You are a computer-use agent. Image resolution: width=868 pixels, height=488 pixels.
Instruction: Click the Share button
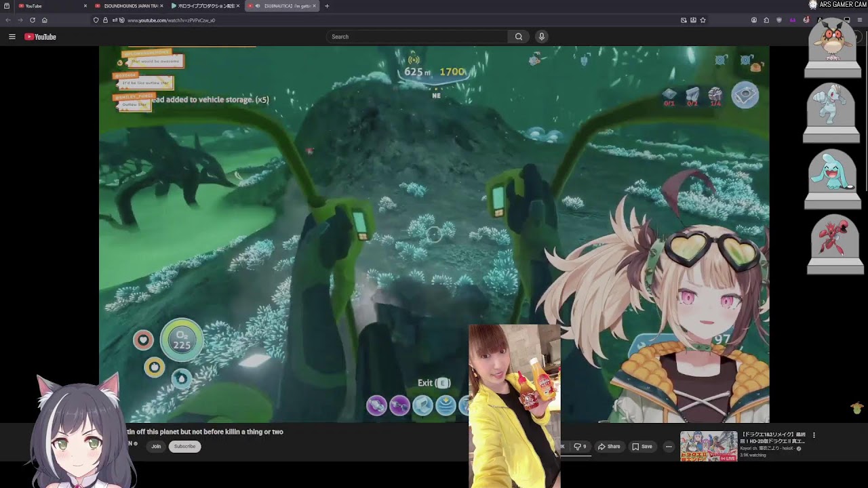pyautogui.click(x=609, y=447)
